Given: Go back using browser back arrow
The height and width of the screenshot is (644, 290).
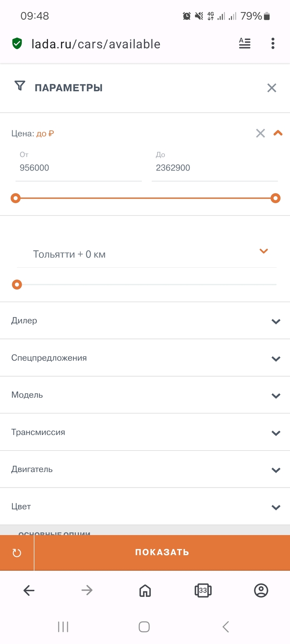Looking at the screenshot, I should click(29, 590).
